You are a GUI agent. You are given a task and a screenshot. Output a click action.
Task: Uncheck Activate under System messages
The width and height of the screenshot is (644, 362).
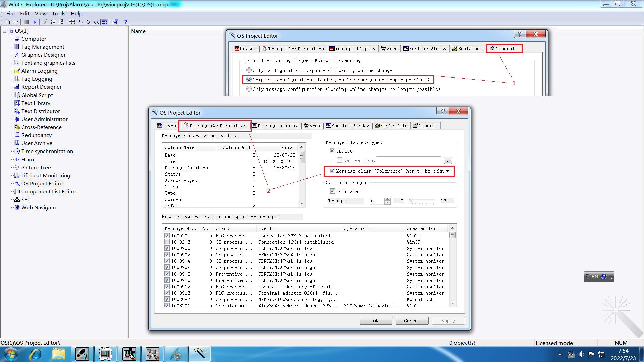[x=332, y=191]
